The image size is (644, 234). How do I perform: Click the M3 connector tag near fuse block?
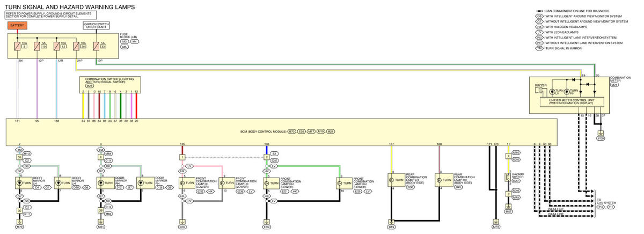(x=125, y=41)
